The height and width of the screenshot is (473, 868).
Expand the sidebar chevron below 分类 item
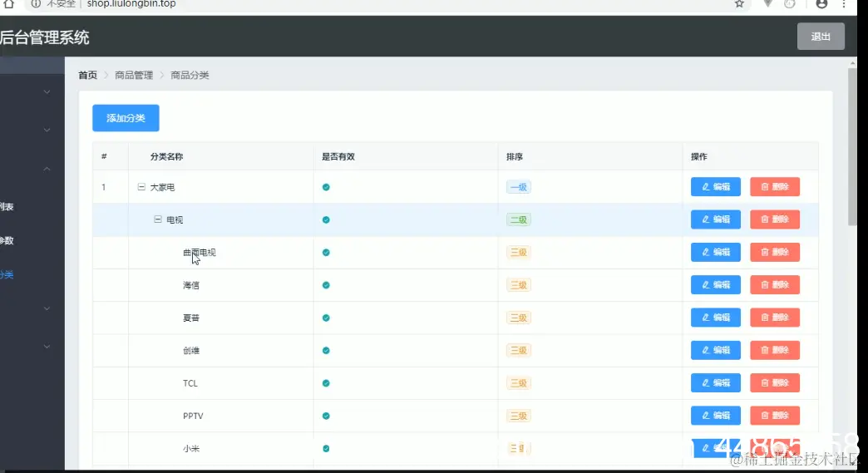point(47,308)
